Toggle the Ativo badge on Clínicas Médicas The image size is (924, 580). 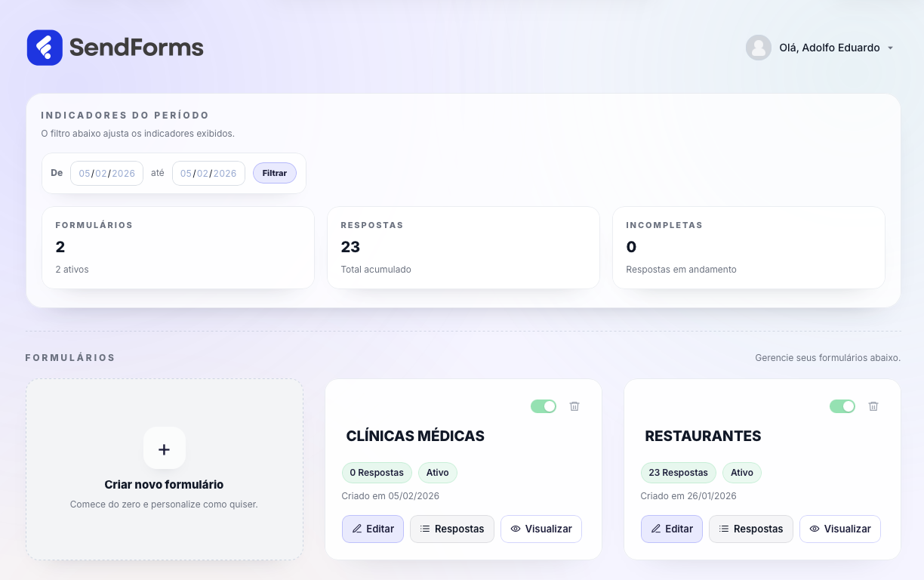tap(438, 472)
